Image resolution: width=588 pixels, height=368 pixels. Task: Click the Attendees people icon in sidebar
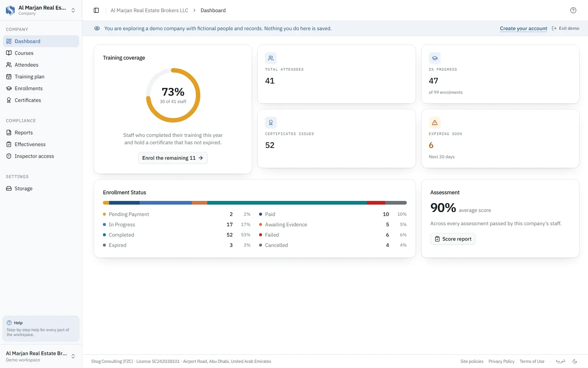click(9, 65)
